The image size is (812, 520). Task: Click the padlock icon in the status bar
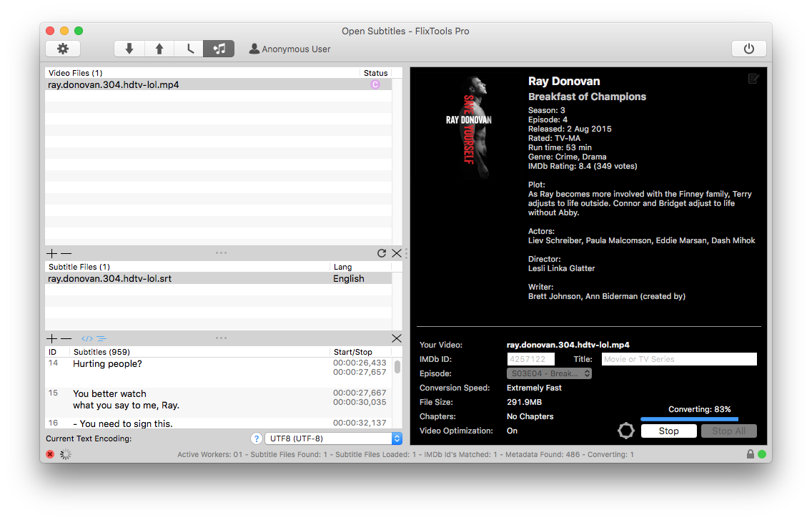pyautogui.click(x=751, y=454)
